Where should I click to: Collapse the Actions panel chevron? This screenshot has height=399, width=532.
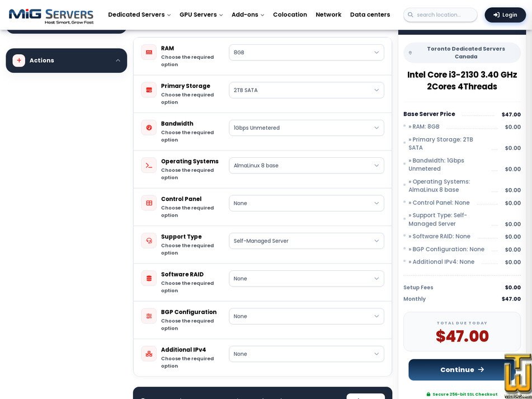117,60
